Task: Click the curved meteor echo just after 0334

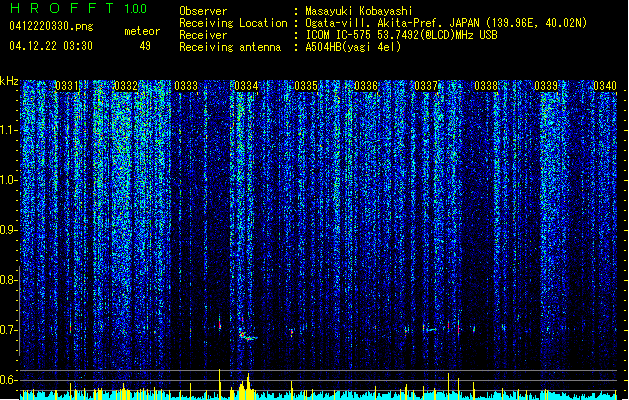Action: pos(248,336)
